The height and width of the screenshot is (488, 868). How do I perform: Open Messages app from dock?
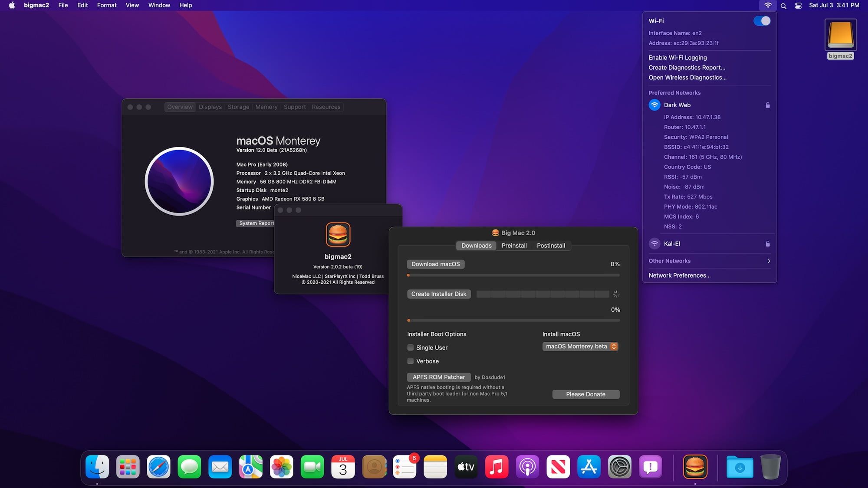189,467
